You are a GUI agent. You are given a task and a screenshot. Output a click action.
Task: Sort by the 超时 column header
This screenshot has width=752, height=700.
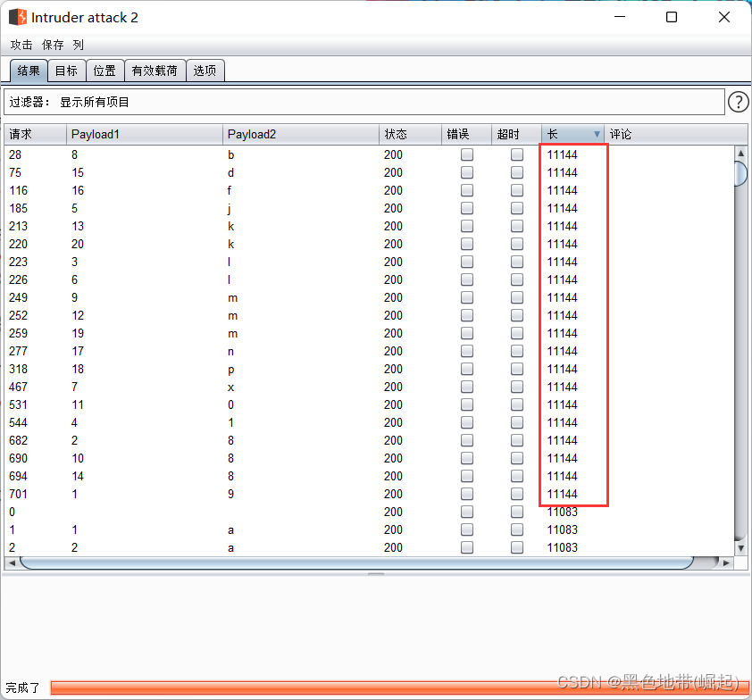[x=516, y=134]
